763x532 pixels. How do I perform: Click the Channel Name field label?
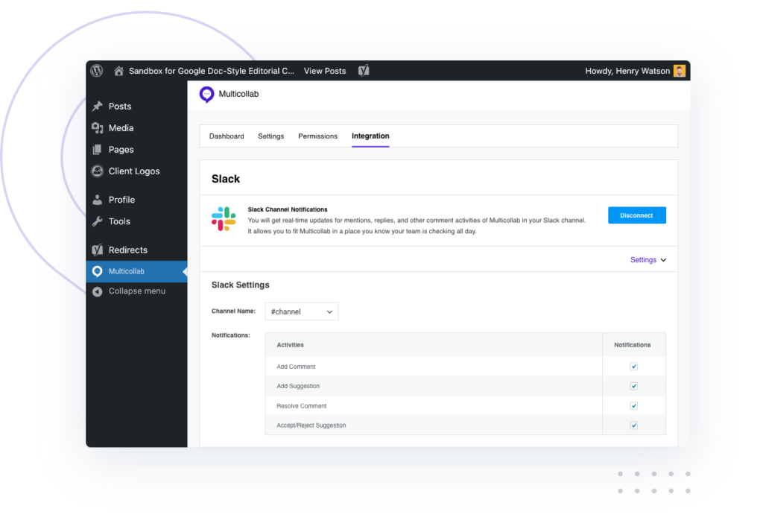point(233,311)
